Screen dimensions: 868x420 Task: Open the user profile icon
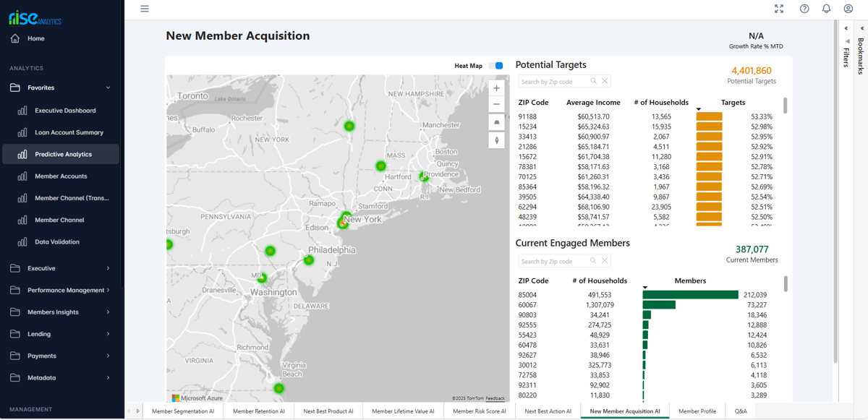click(x=848, y=9)
